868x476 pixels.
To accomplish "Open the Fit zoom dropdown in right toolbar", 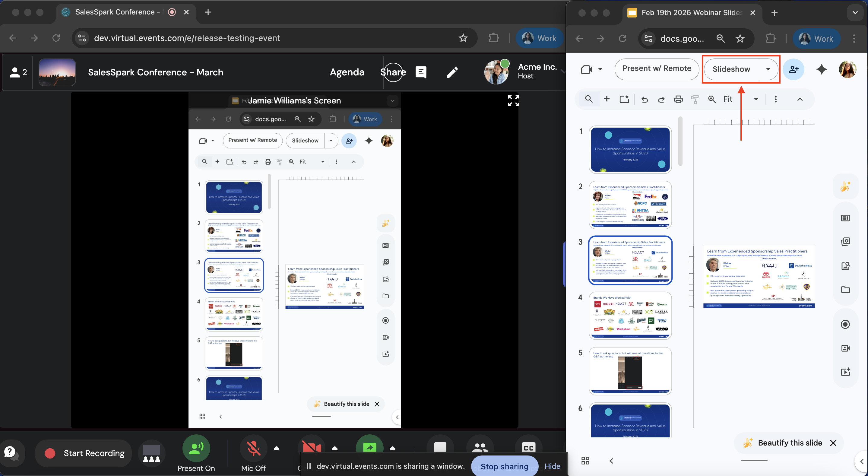I will click(756, 99).
